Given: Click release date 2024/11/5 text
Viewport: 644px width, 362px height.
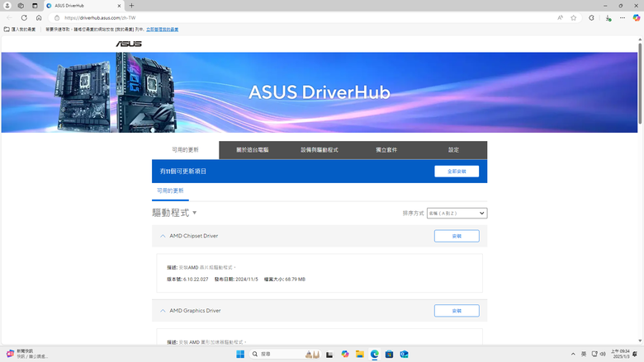Looking at the screenshot, I should tap(246, 280).
